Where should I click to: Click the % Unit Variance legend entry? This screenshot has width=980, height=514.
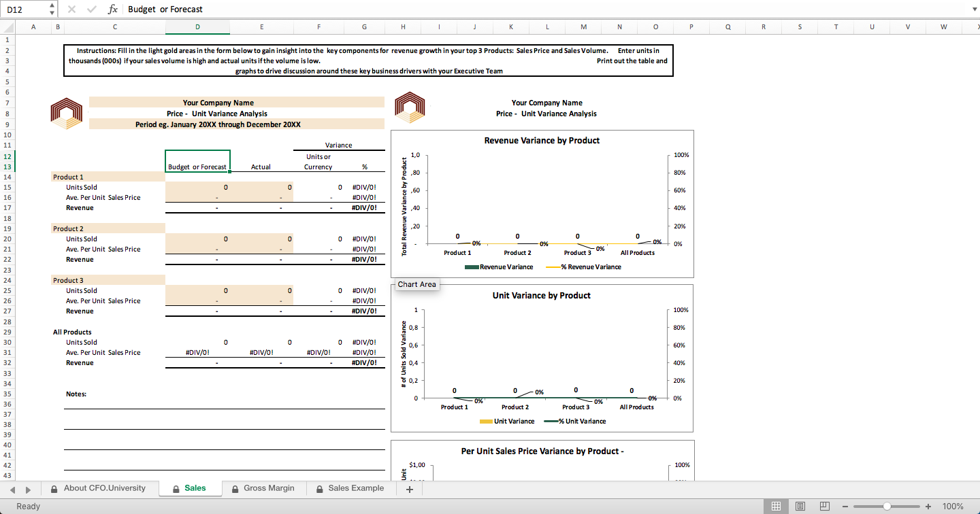pos(575,422)
